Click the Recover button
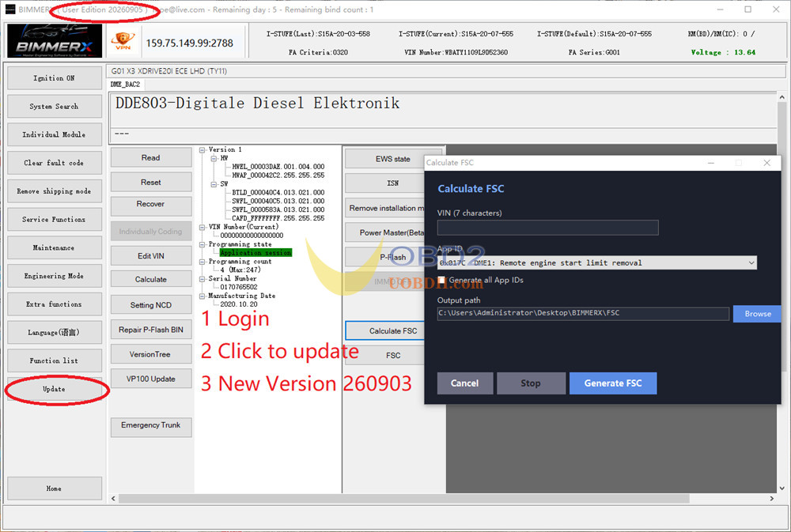This screenshot has height=532, width=791. [151, 205]
